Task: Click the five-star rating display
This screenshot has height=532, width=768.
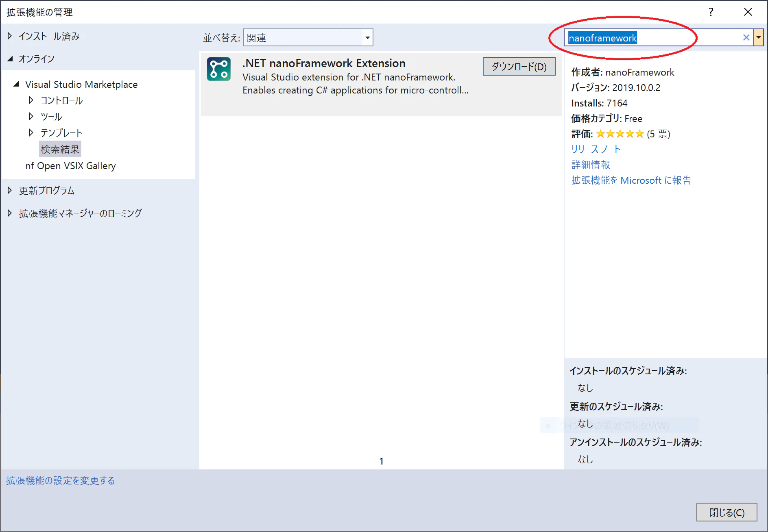Action: point(620,134)
